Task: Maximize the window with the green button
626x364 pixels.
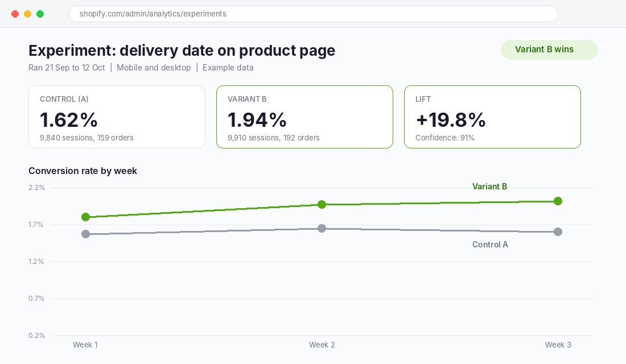Action: point(40,14)
